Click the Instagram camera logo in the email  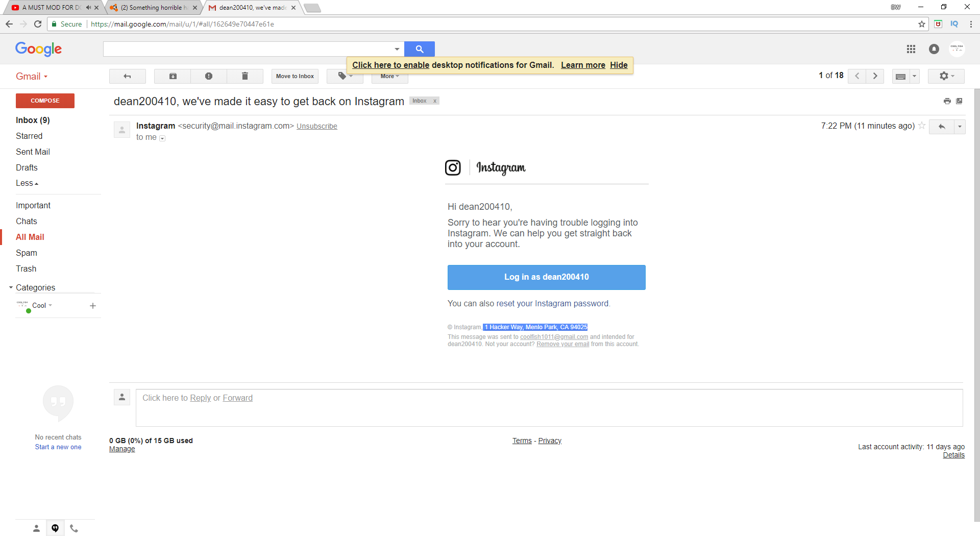pyautogui.click(x=453, y=167)
